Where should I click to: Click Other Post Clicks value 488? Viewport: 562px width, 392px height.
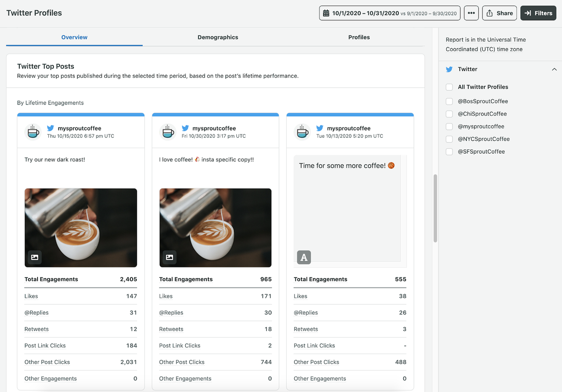point(401,362)
